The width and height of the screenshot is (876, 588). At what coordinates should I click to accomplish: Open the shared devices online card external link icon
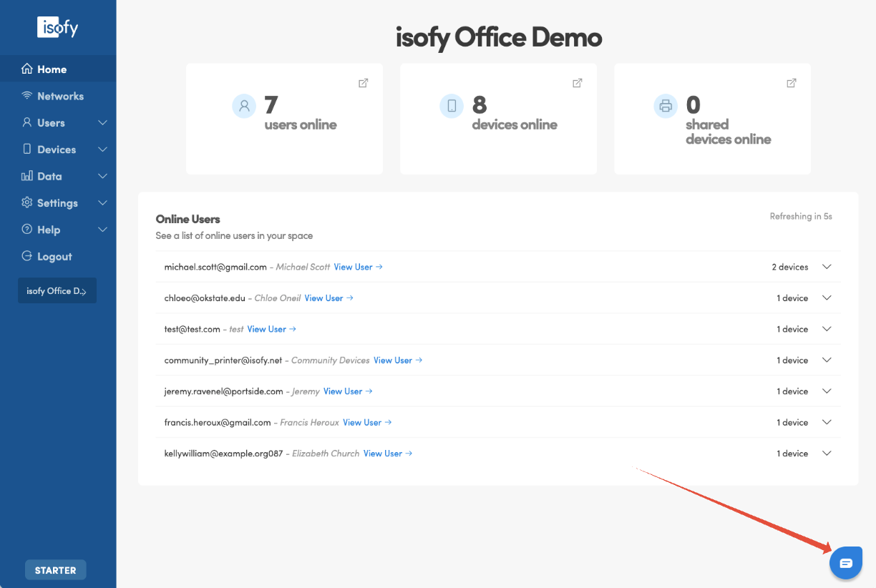[792, 83]
